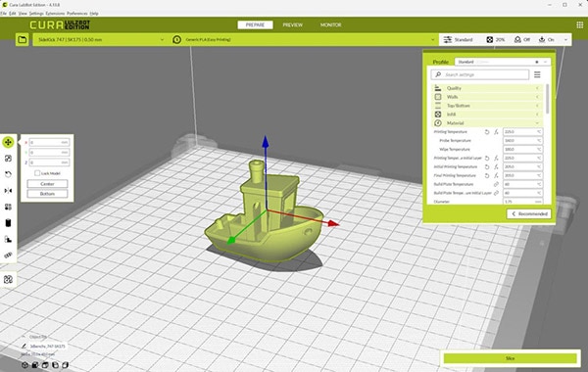Select the Move tool in left toolbar
Image resolution: width=588 pixels, height=372 pixels.
click(8, 142)
